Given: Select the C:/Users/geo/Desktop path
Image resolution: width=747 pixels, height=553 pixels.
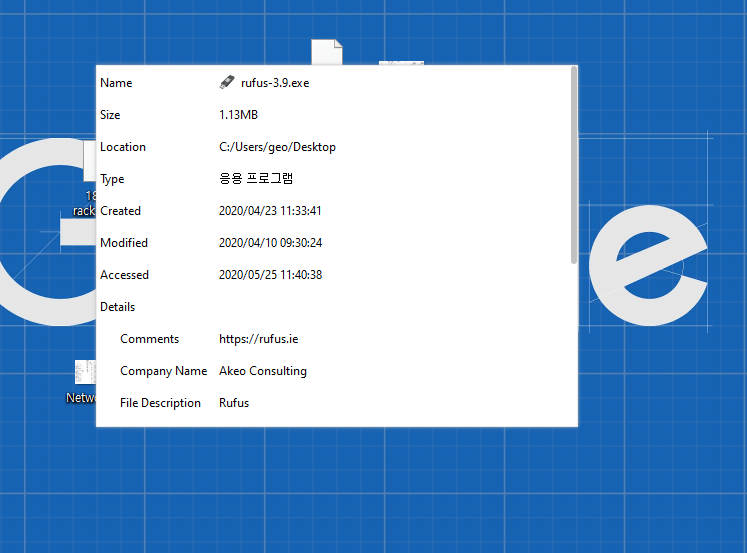Looking at the screenshot, I should tap(277, 147).
